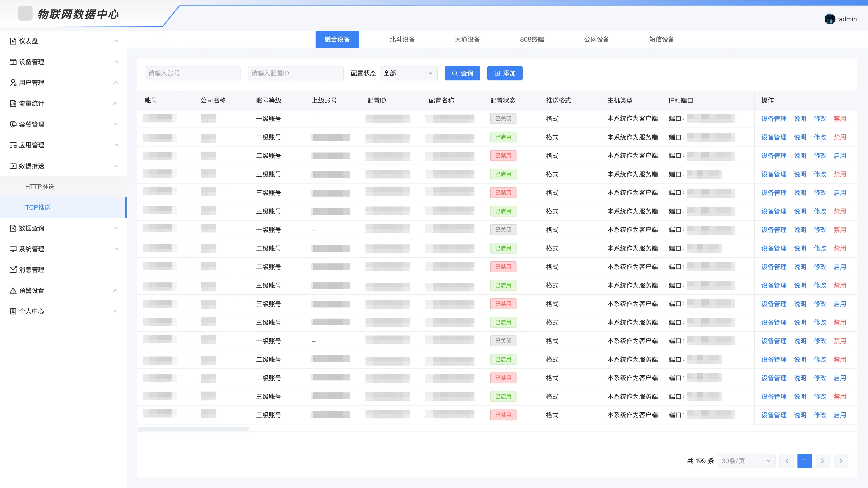Expand the 预警设置 chevron
868x488 pixels.
[116, 291]
